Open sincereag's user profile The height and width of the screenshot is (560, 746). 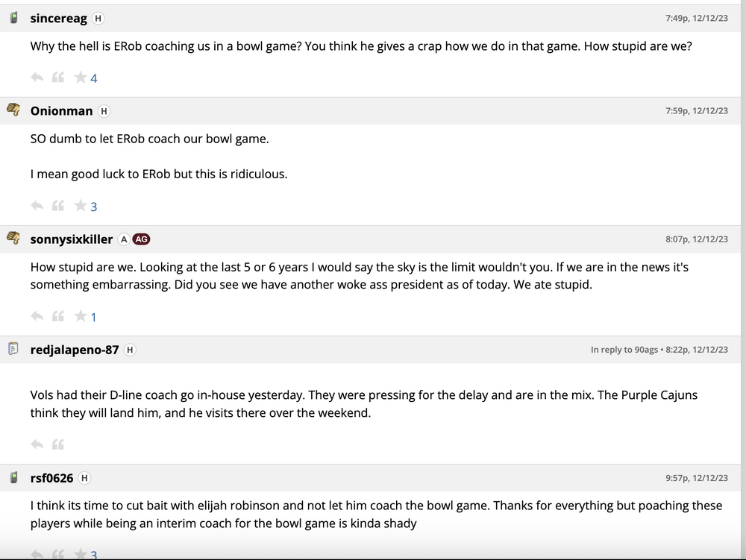pos(58,18)
